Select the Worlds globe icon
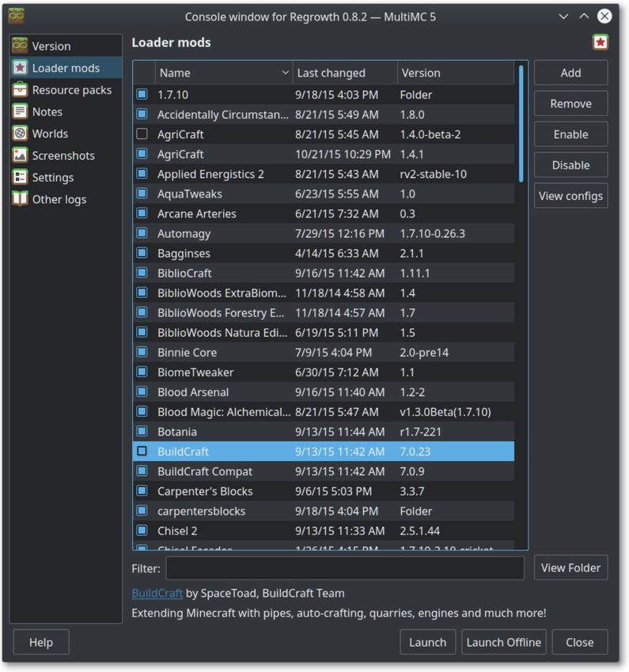Image resolution: width=629 pixels, height=672 pixels. [x=20, y=134]
